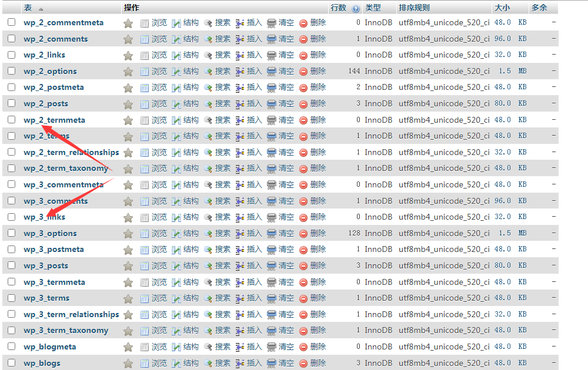Sort by the 类型 column header
The width and height of the screenshot is (588, 370).
tap(373, 8)
